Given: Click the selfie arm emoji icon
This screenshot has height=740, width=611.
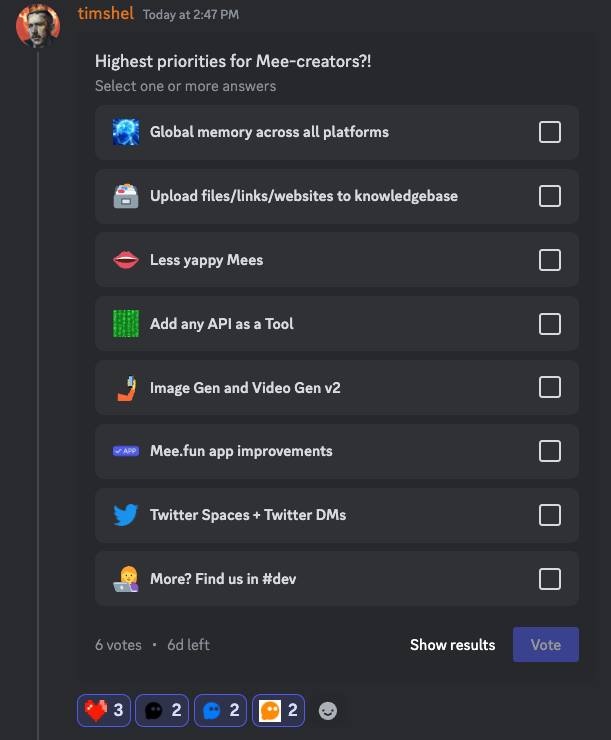Looking at the screenshot, I should [126, 388].
